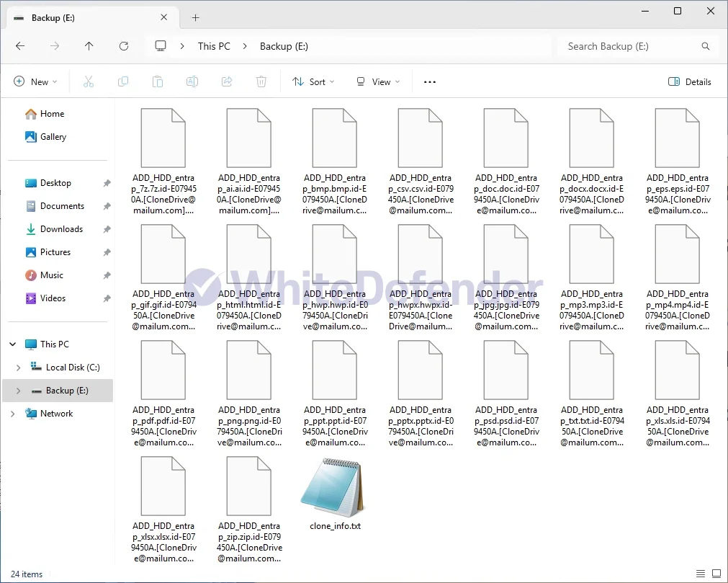
Task: Expand the Local Disk (C:) tree node
Action: 18,368
